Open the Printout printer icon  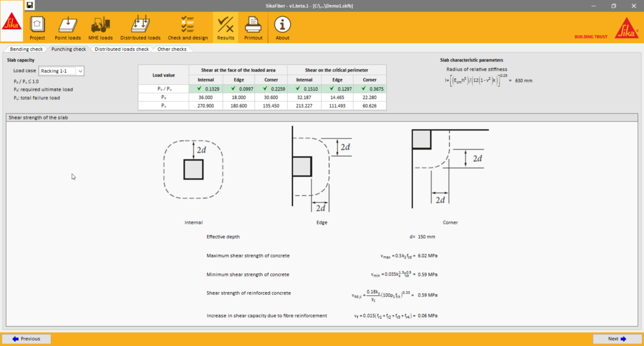tap(253, 28)
